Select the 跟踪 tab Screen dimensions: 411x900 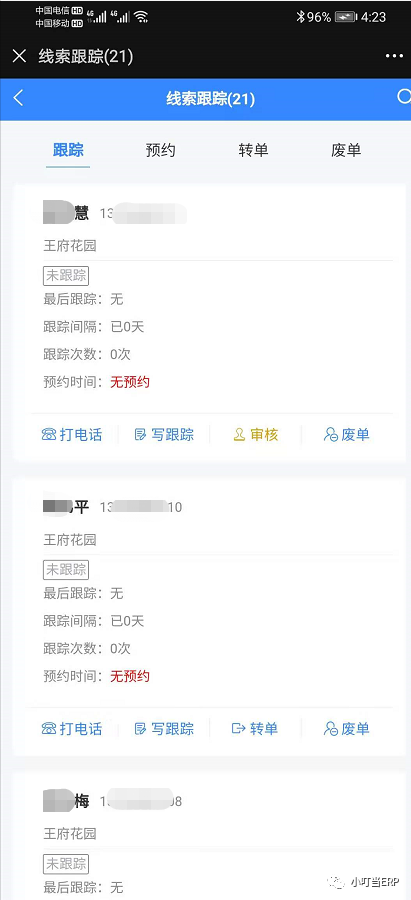[x=68, y=150]
